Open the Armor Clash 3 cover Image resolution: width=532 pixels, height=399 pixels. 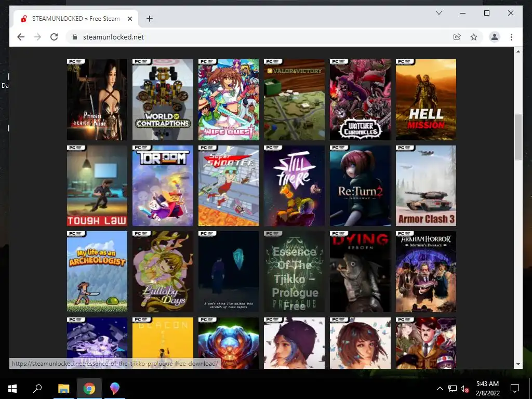coord(426,185)
